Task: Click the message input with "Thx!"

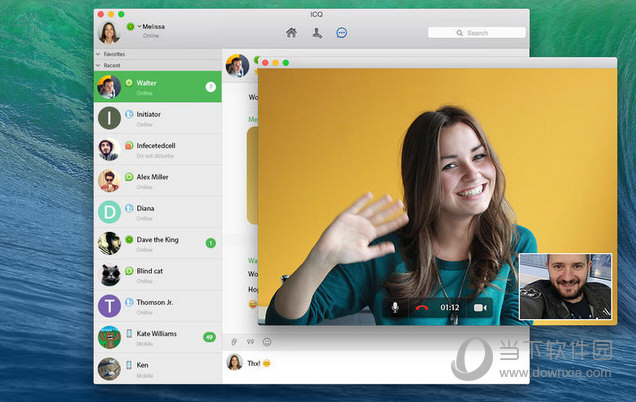Action: coord(376,367)
